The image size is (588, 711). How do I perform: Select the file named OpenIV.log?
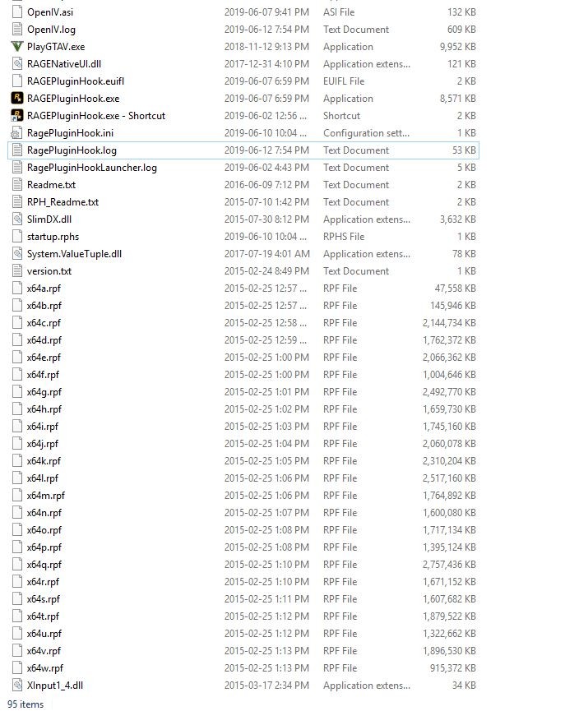pyautogui.click(x=51, y=30)
